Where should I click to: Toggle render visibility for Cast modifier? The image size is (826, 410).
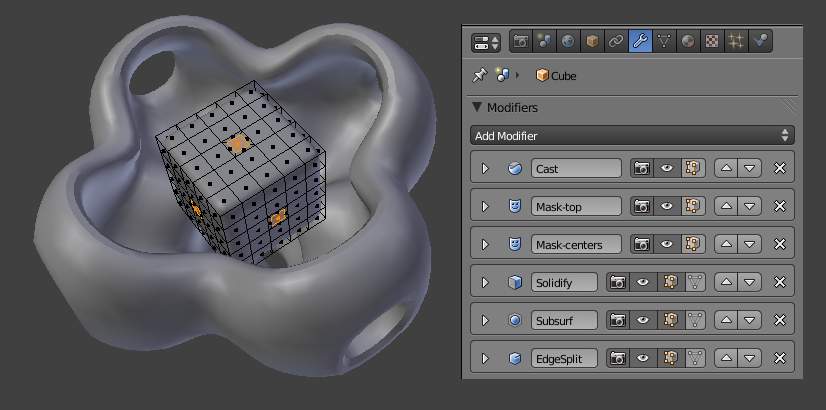[x=642, y=169]
